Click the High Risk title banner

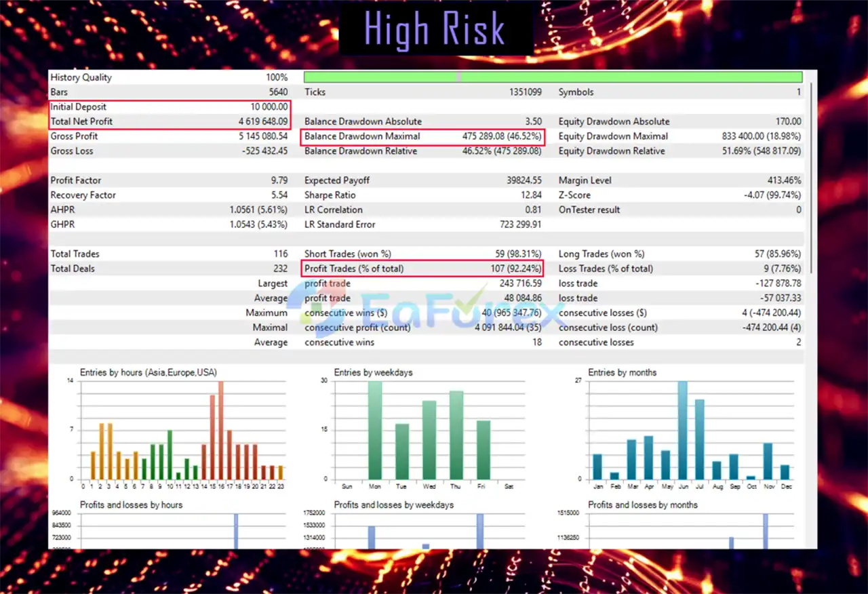[435, 29]
